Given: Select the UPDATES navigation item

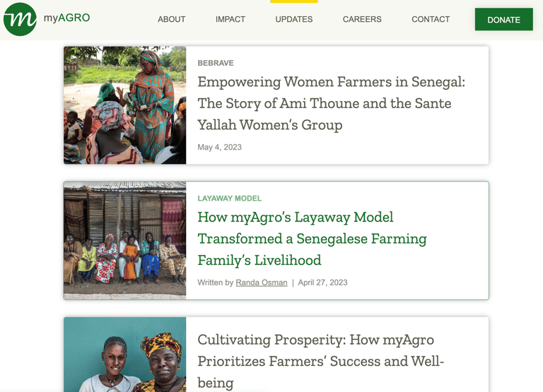Looking at the screenshot, I should [x=294, y=19].
